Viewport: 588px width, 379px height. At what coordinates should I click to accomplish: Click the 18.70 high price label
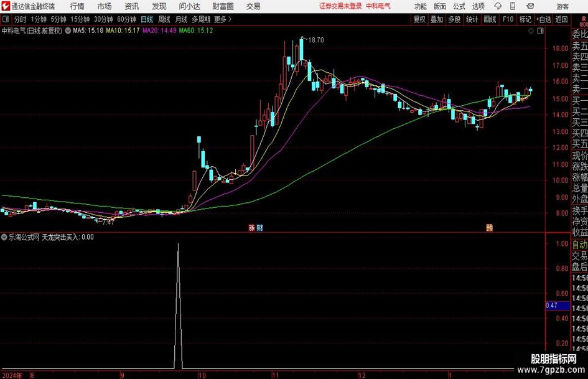pos(315,40)
